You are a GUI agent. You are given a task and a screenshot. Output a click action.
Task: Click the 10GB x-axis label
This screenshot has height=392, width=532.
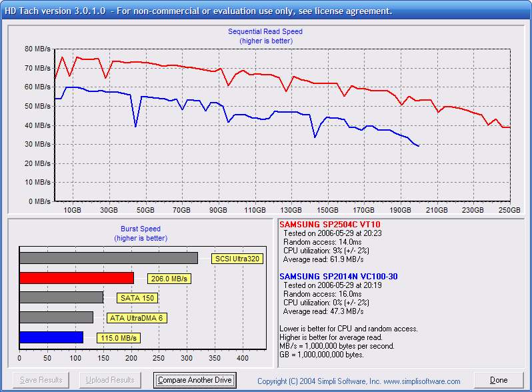click(x=72, y=210)
